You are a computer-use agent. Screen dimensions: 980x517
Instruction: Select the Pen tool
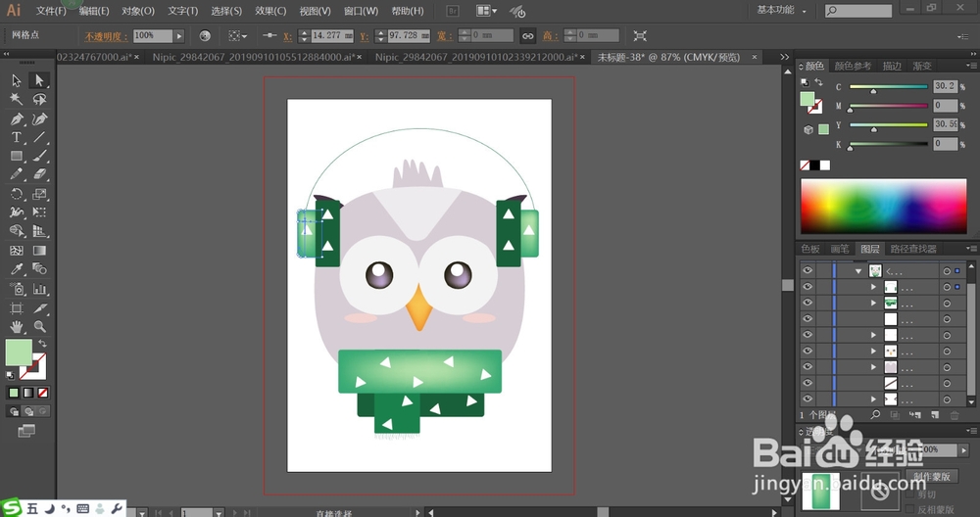tap(17, 118)
